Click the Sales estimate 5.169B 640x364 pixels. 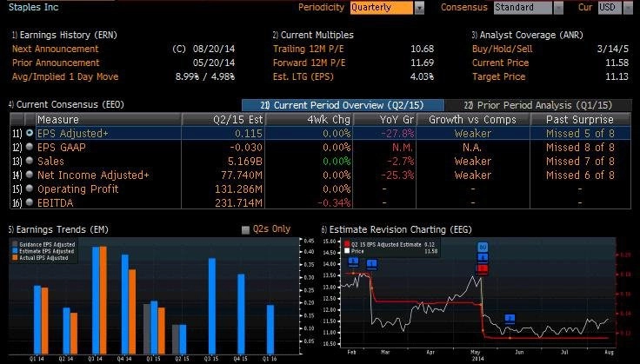[245, 161]
